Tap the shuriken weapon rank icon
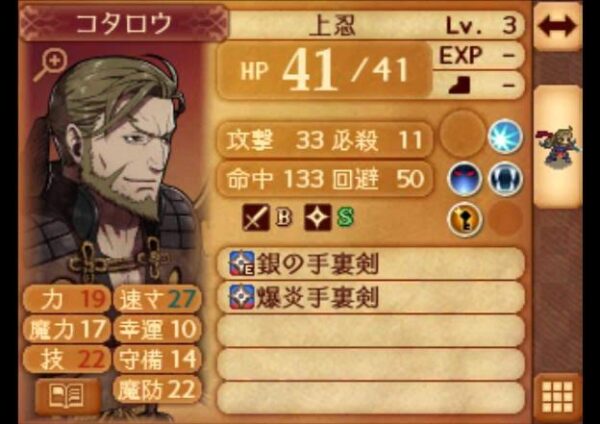The height and width of the screenshot is (424, 600). pos(318,217)
